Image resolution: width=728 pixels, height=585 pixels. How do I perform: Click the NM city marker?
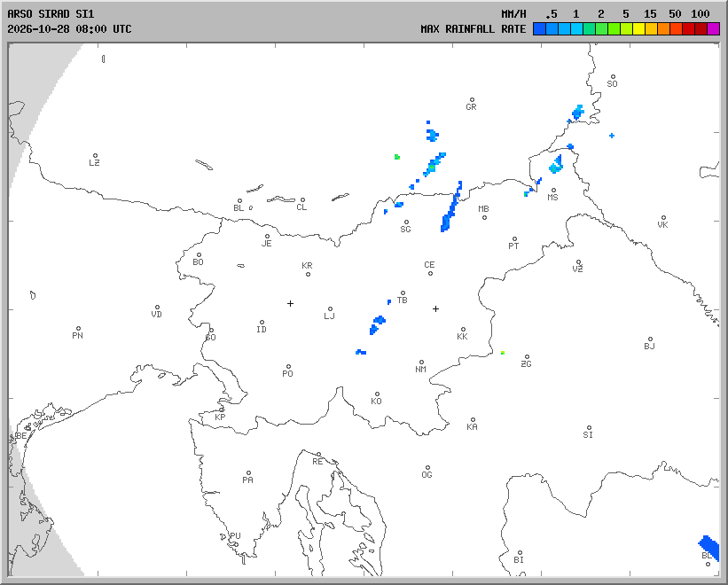coord(421,362)
